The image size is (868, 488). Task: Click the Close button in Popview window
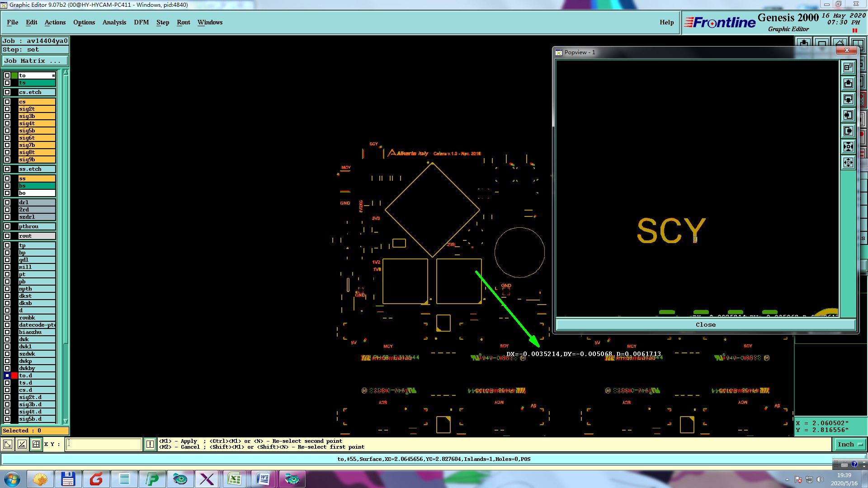705,324
